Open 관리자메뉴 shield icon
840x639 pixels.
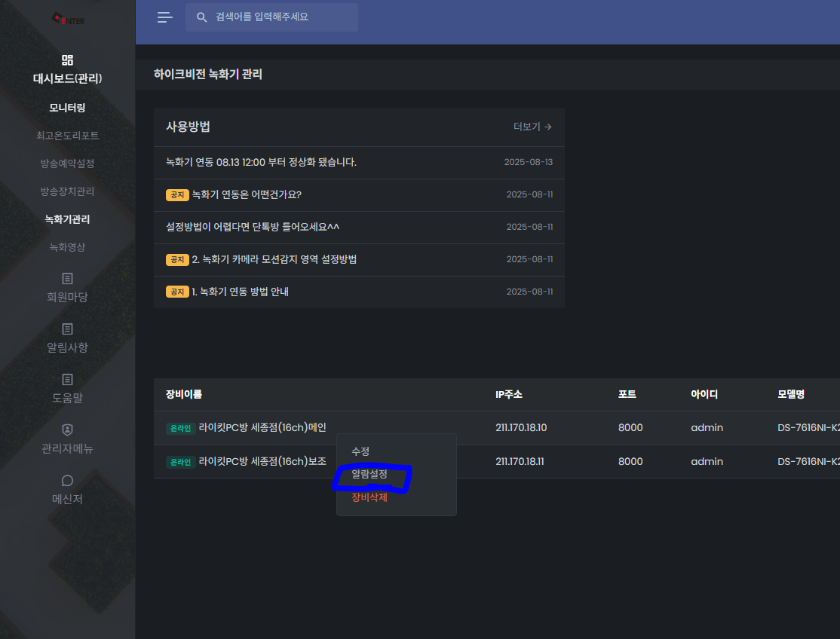(x=67, y=430)
